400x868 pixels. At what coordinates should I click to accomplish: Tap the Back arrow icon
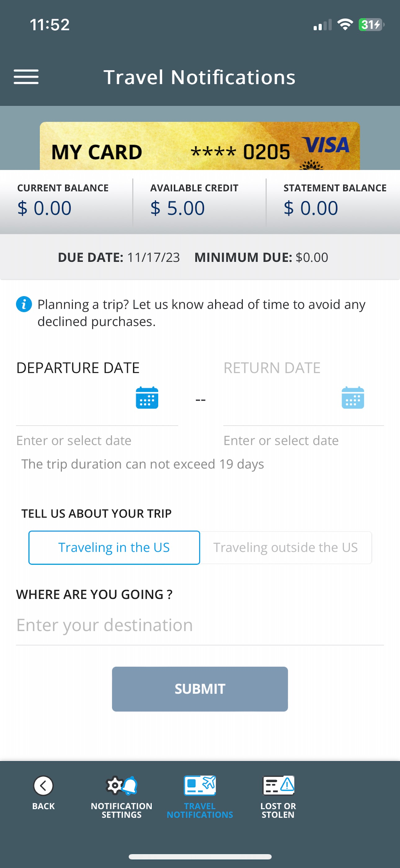pos(43,785)
